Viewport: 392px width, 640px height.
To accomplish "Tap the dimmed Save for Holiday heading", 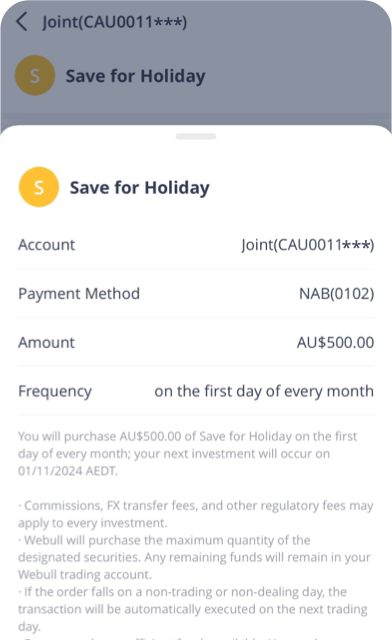I will click(x=136, y=76).
